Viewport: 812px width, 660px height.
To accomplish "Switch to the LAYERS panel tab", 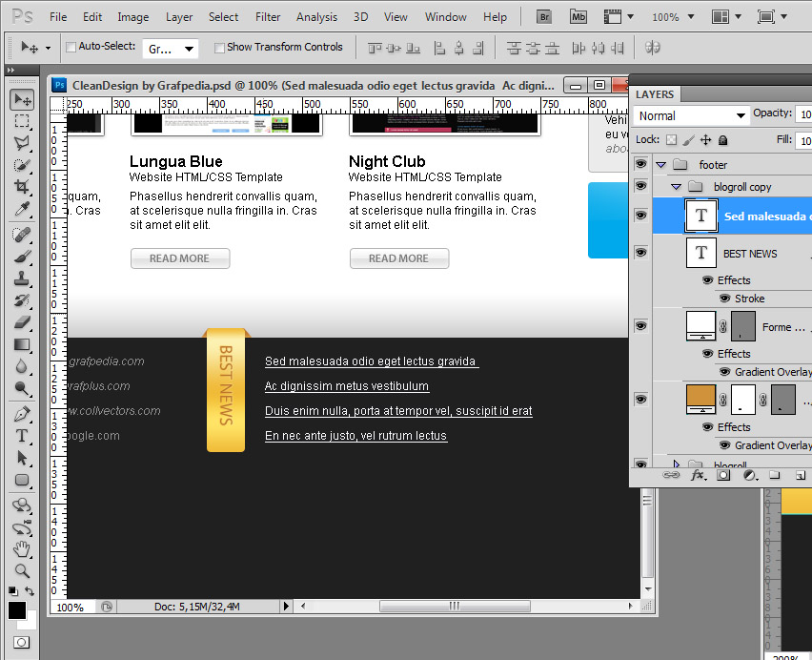I will click(x=655, y=94).
